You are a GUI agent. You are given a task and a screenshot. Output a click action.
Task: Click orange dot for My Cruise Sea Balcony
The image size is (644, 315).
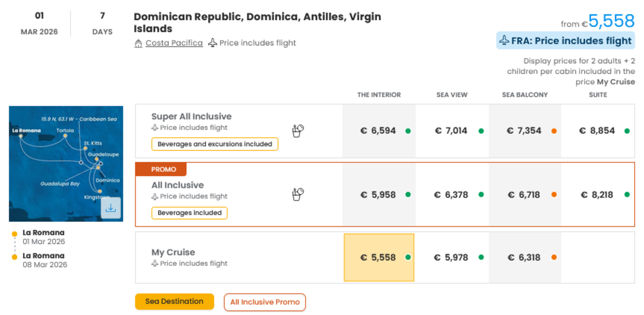click(554, 258)
